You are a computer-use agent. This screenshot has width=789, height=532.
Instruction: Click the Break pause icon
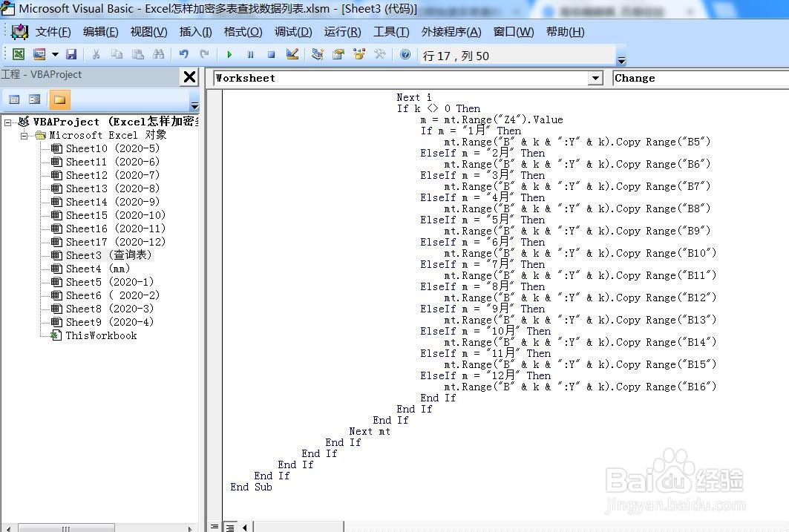pyautogui.click(x=251, y=54)
